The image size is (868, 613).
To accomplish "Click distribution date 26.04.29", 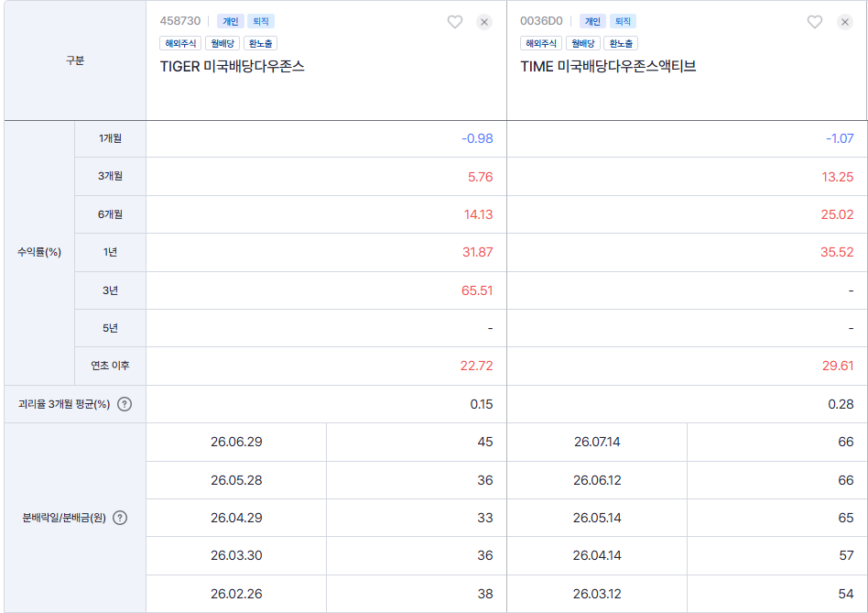I will tap(236, 518).
